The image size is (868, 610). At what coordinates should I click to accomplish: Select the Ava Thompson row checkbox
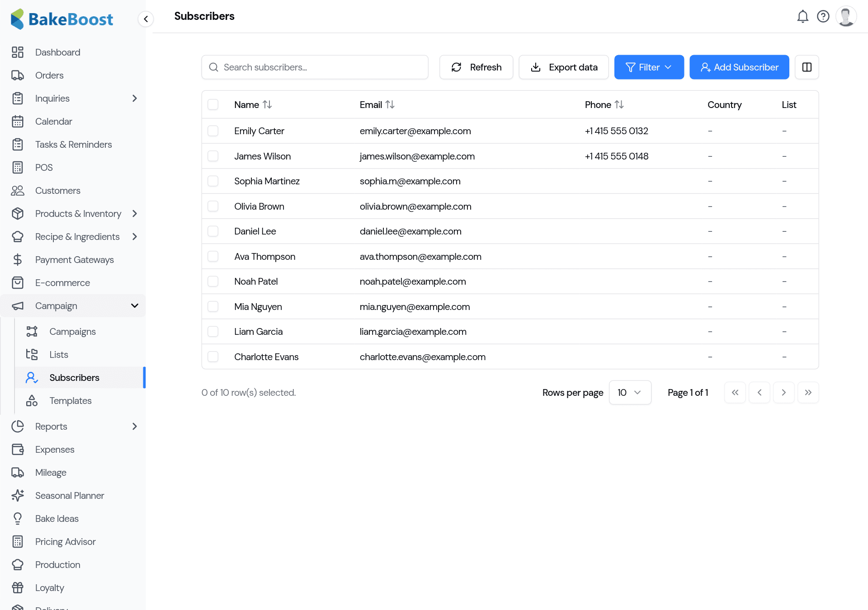(x=213, y=257)
